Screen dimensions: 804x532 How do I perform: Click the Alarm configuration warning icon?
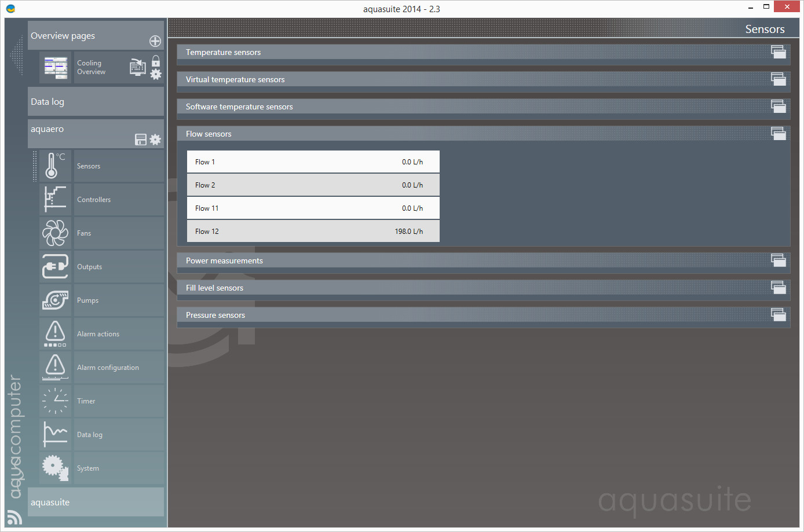click(56, 368)
